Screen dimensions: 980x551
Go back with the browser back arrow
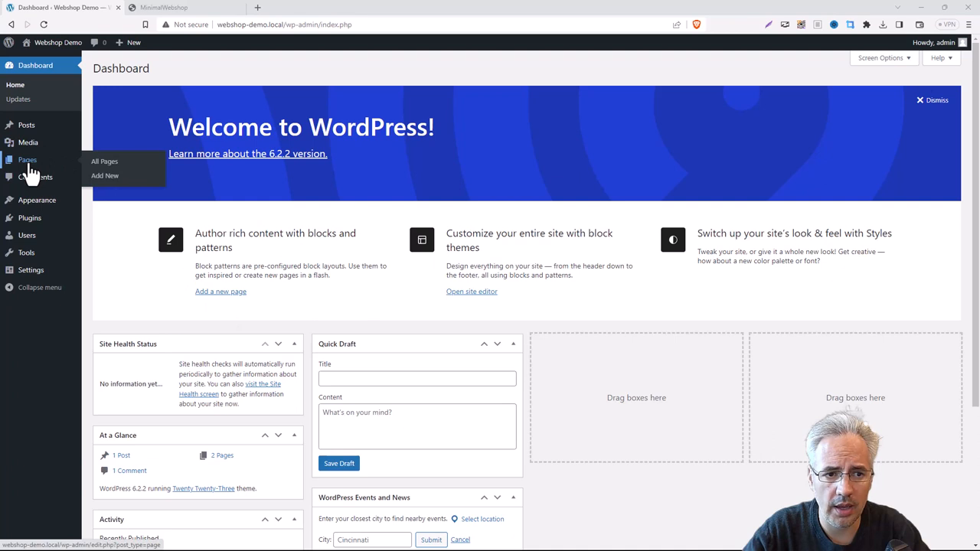coord(11,24)
